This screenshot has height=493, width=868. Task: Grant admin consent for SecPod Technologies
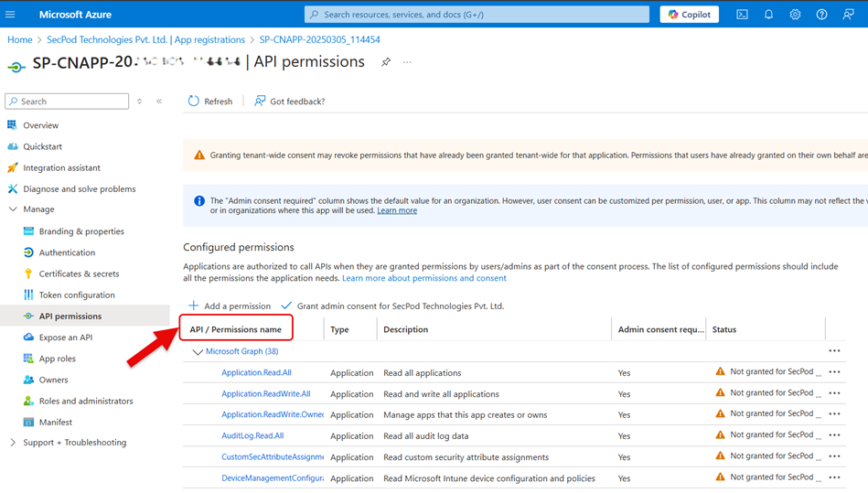392,306
